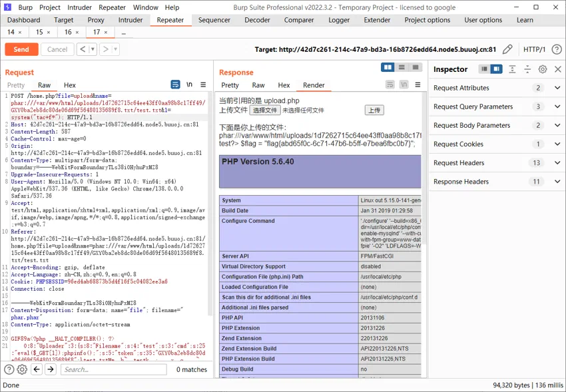The width and height of the screenshot is (566, 392).
Task: Select the Response Pretty view
Action: click(230, 85)
